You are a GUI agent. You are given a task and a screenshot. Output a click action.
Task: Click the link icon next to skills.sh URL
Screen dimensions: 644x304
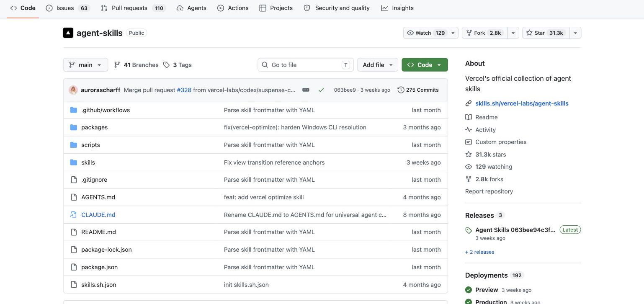point(469,103)
